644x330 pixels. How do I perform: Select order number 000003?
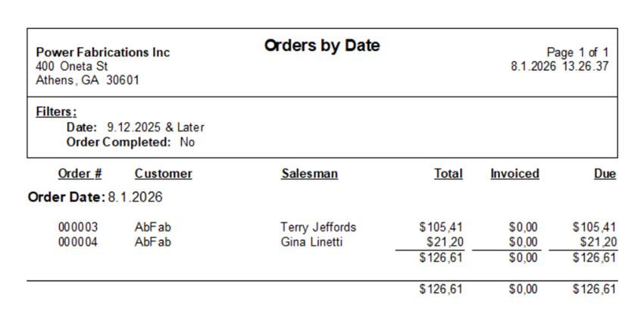tap(78, 227)
